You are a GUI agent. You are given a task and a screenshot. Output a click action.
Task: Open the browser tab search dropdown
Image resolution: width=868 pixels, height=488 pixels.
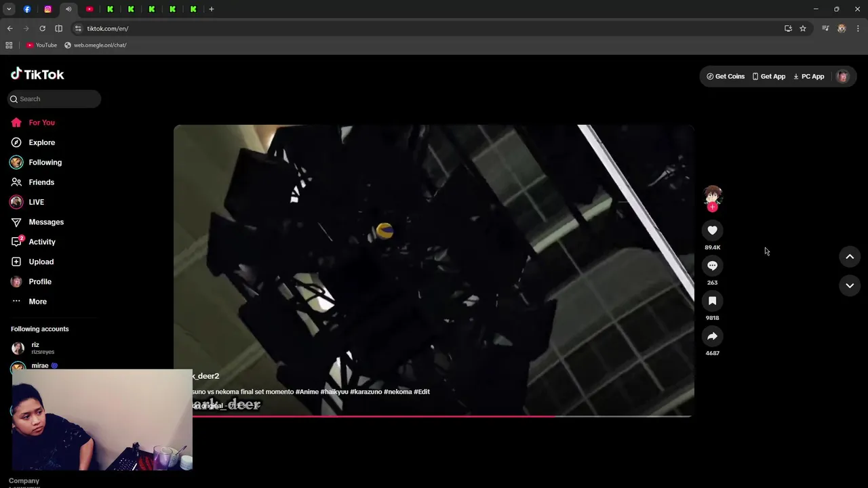click(x=9, y=9)
